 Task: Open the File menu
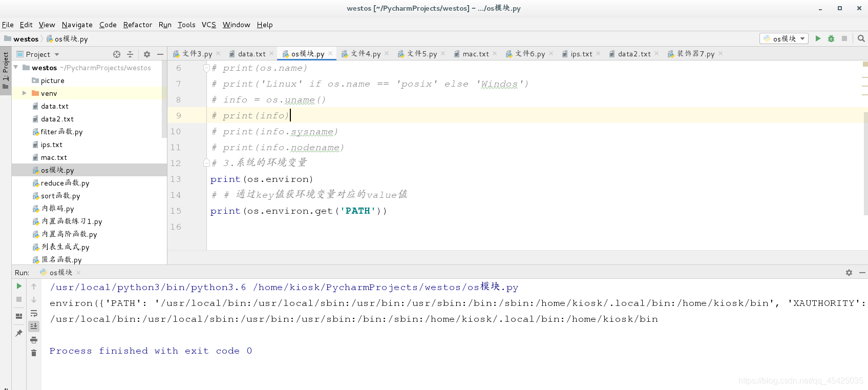(8, 25)
